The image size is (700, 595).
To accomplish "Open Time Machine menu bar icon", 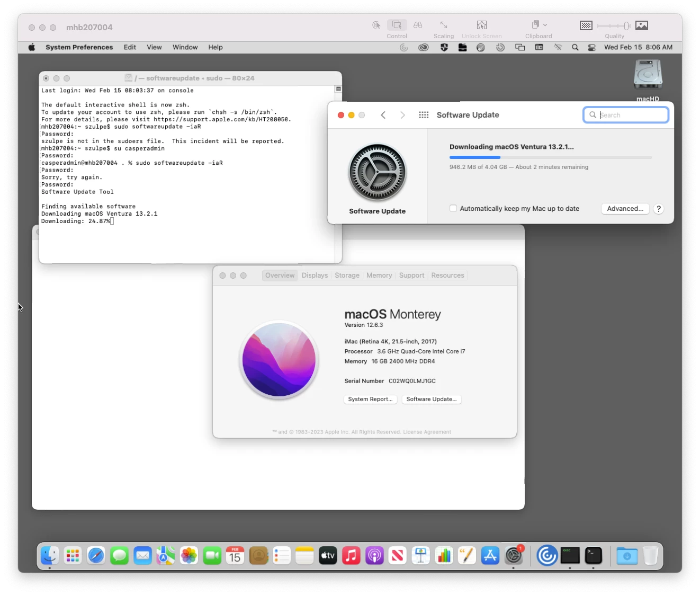I will (x=500, y=47).
